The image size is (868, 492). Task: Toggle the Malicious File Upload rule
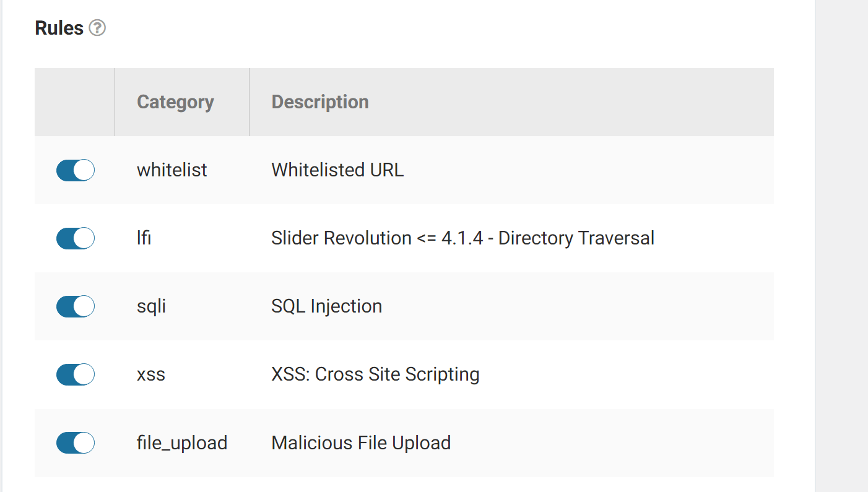[75, 442]
